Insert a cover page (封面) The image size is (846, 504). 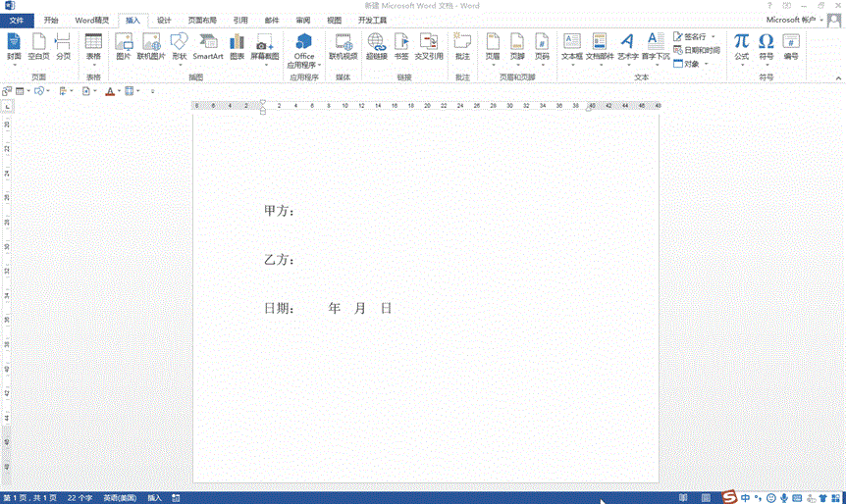pyautogui.click(x=14, y=46)
